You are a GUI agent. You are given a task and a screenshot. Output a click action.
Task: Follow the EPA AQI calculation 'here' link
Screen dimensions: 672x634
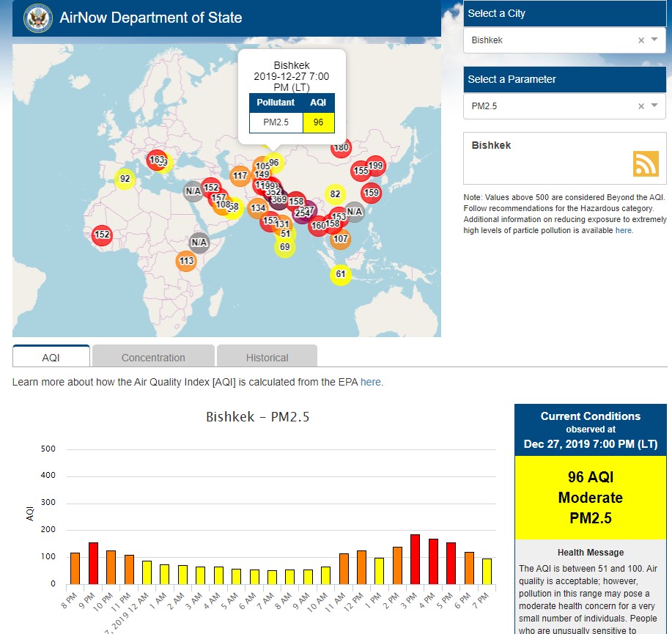coord(371,382)
